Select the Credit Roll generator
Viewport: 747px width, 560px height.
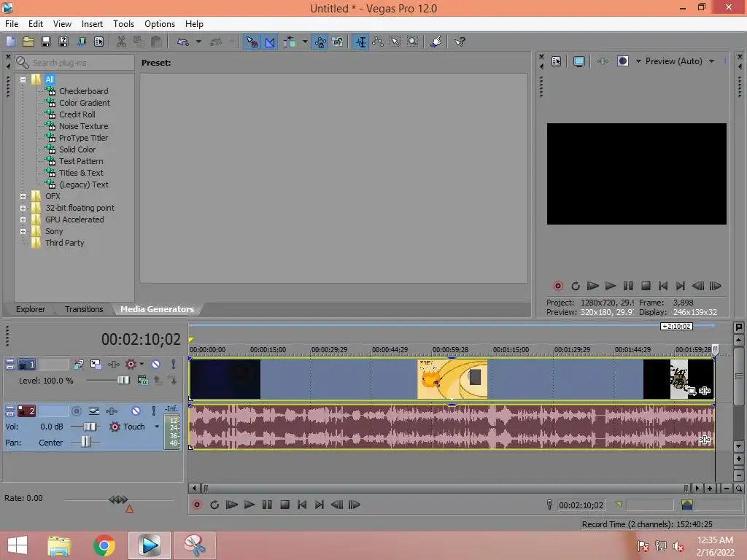(x=77, y=114)
